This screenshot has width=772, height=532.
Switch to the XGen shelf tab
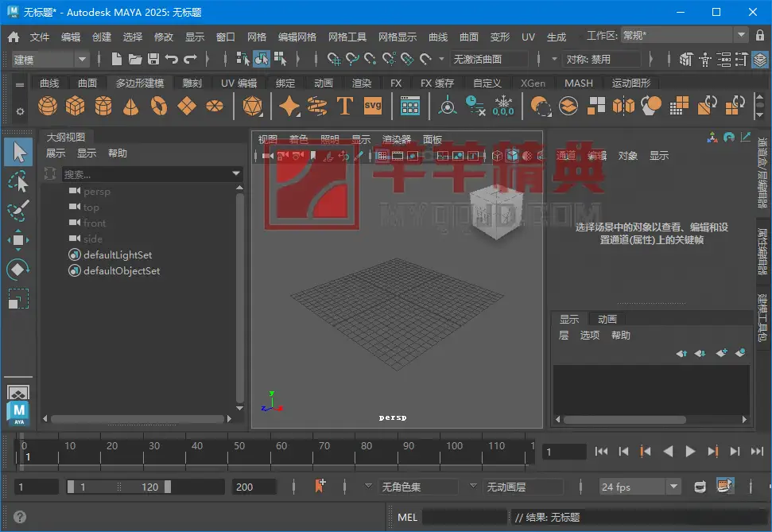(x=533, y=83)
